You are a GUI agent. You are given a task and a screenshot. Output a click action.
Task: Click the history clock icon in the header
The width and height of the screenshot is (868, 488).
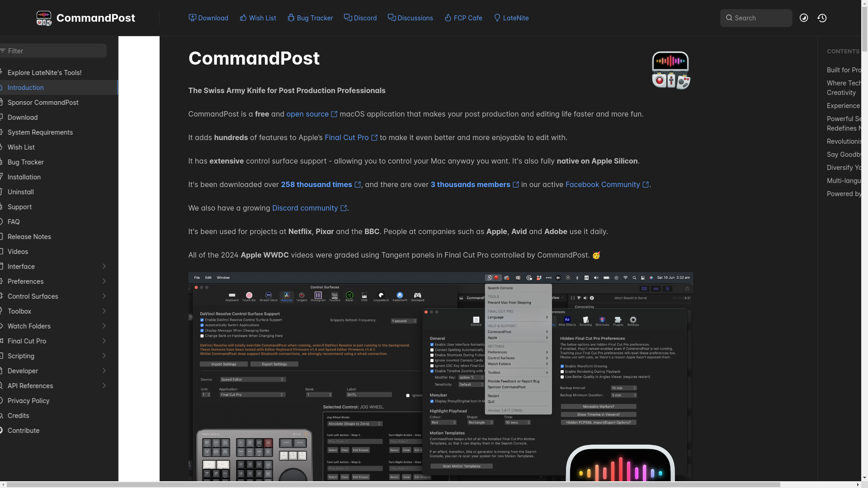(822, 18)
